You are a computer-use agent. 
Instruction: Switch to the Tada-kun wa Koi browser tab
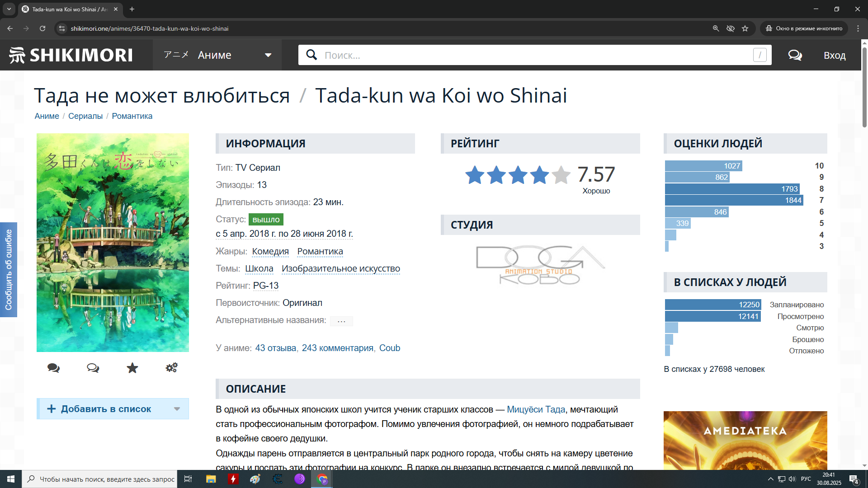click(69, 9)
